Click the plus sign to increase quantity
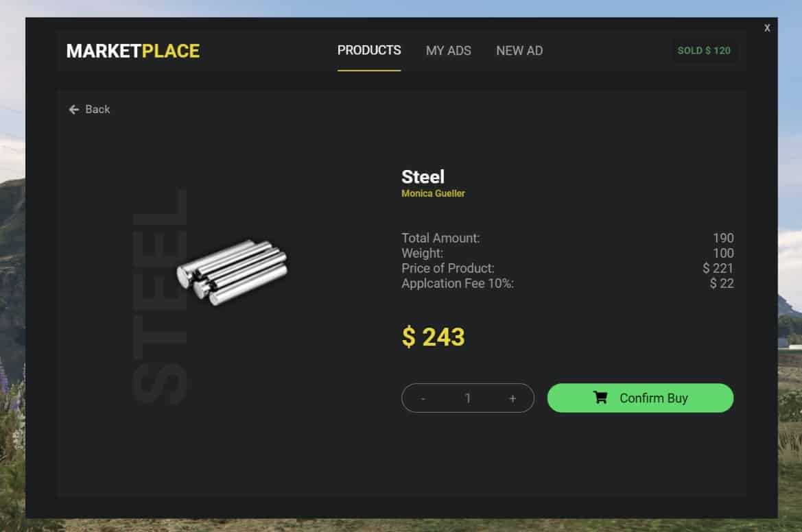 tap(512, 398)
